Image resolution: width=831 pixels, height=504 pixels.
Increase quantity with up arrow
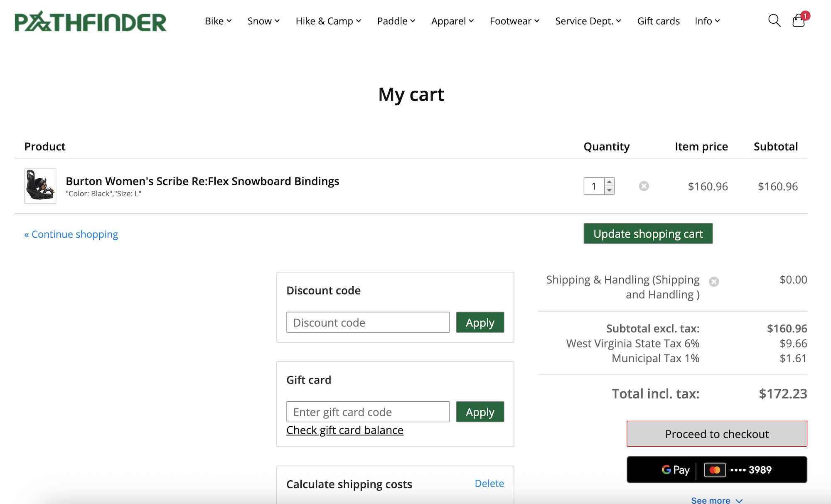609,182
